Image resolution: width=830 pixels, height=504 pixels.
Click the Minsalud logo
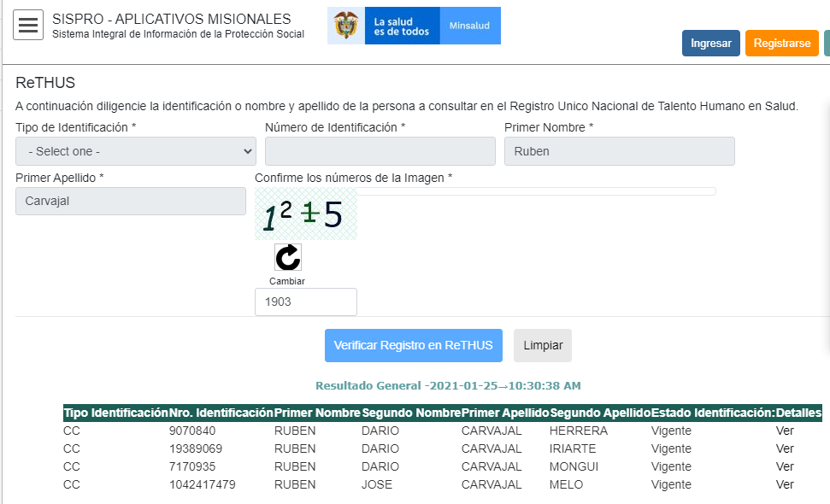469,26
